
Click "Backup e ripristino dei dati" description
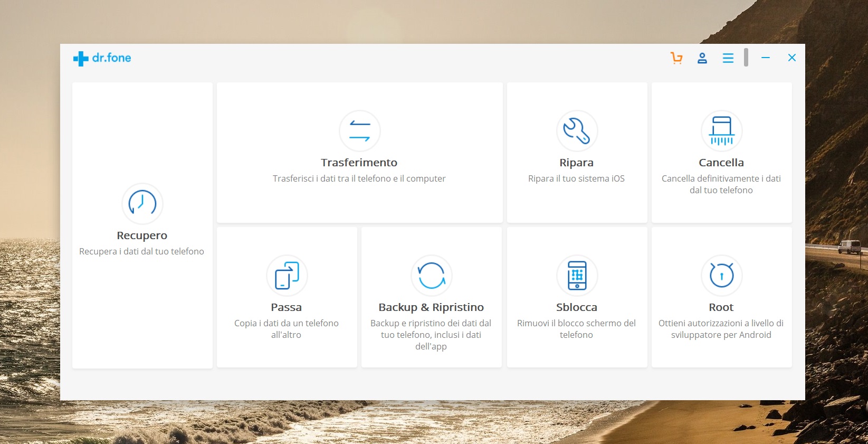point(431,335)
